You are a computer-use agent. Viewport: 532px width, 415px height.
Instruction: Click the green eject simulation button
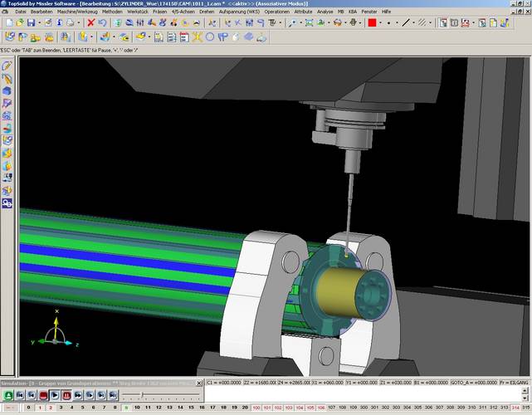click(8, 395)
